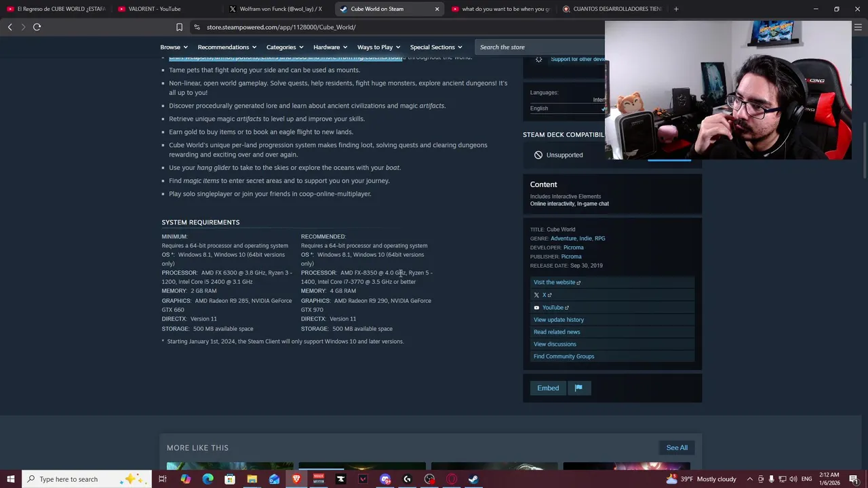This screenshot has width=868, height=488.
Task: Open File Explorer from the taskbar
Action: click(x=252, y=479)
